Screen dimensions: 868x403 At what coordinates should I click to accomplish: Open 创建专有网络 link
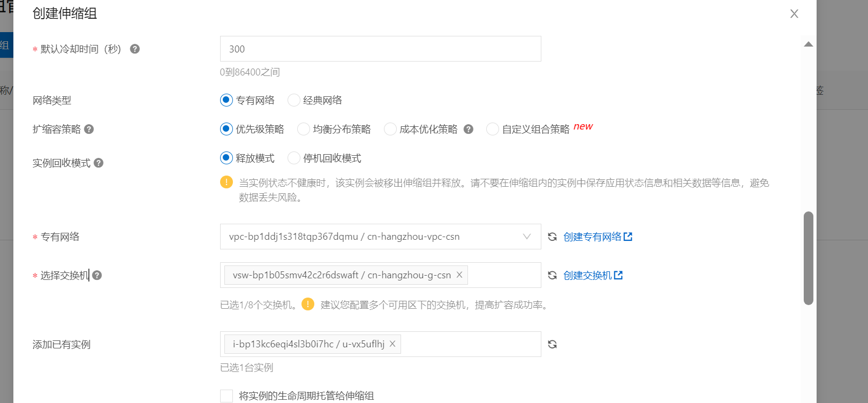[598, 237]
